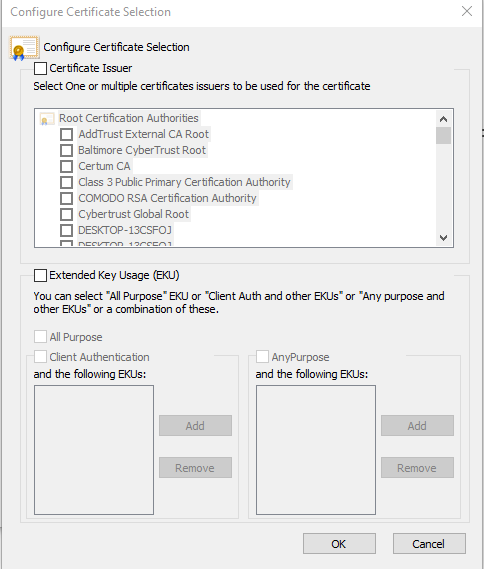Check the Certum CA issuer
484x569 pixels.
tap(66, 166)
